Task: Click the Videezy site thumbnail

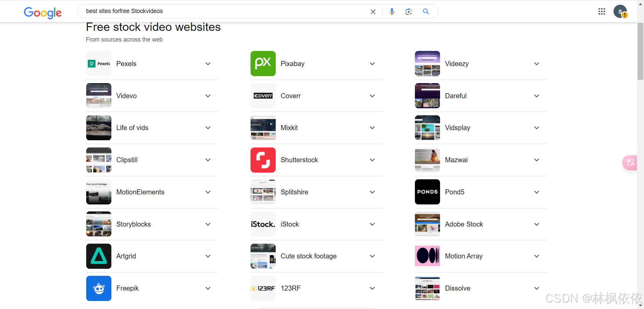Action: (427, 64)
